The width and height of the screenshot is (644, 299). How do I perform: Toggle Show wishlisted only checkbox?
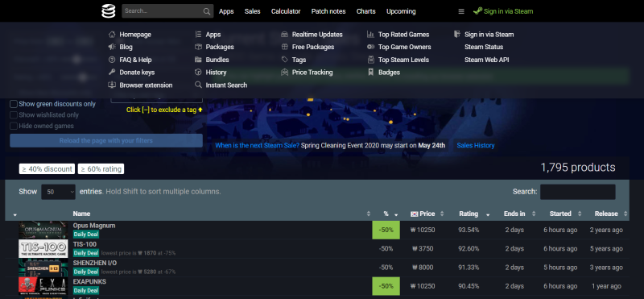click(14, 115)
